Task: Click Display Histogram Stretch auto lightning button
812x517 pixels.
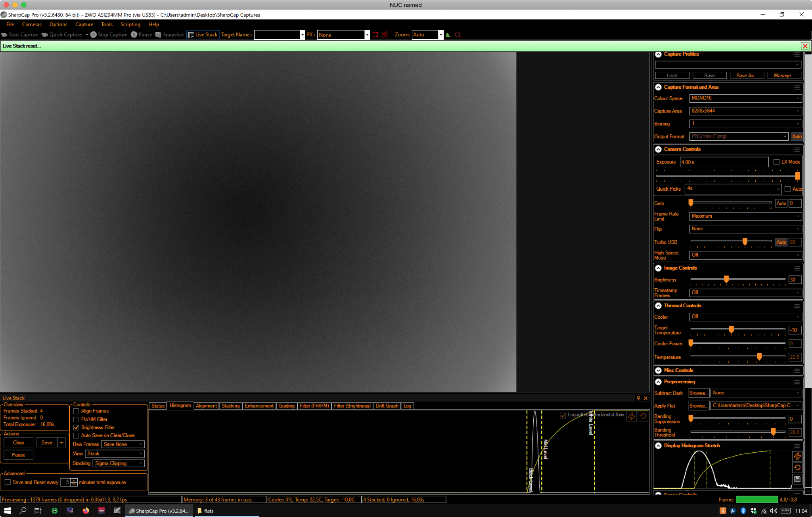Action: tap(797, 456)
